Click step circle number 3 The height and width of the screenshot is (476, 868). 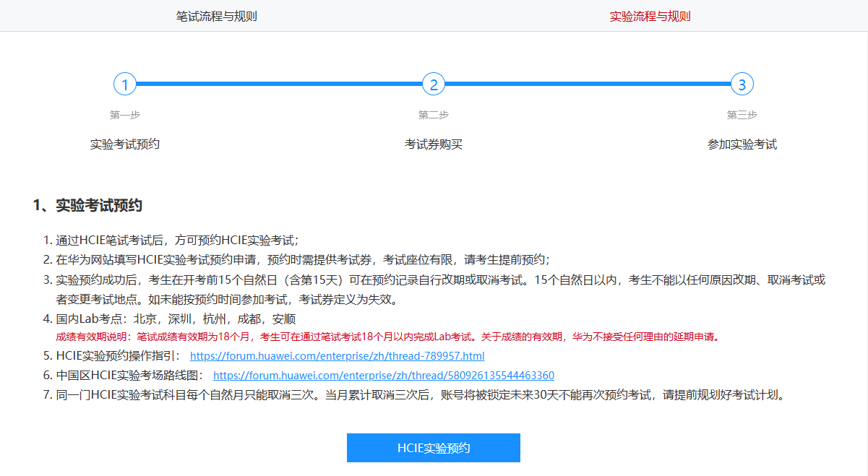pos(742,85)
